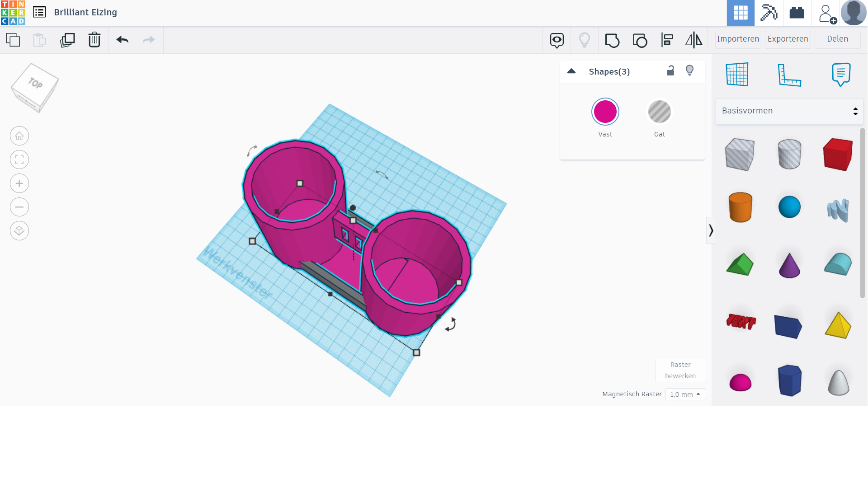Viewport: 868px width, 488px height.
Task: Click the Align tool icon
Action: (x=667, y=40)
